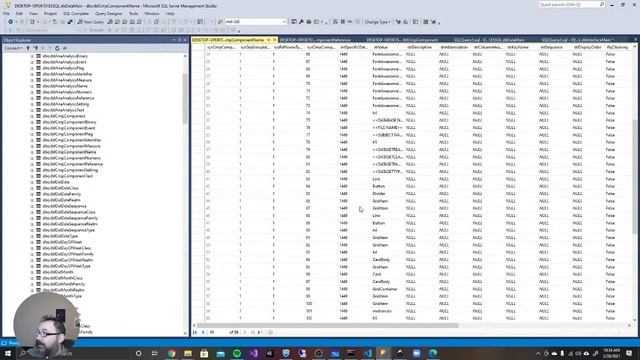This screenshot has height=360, width=640.
Task: Click the strAbbreviation column header
Action: pyautogui.click(x=455, y=47)
